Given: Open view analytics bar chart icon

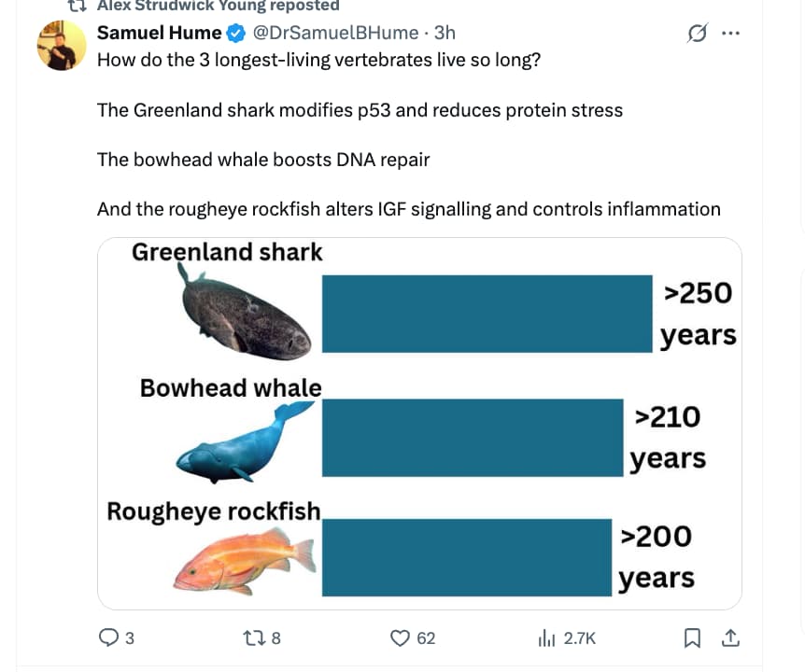Looking at the screenshot, I should pyautogui.click(x=546, y=638).
